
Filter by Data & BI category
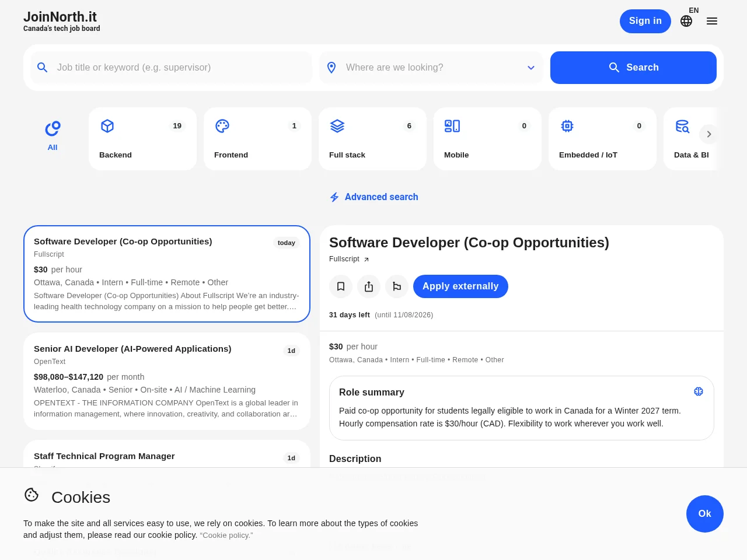(690, 139)
